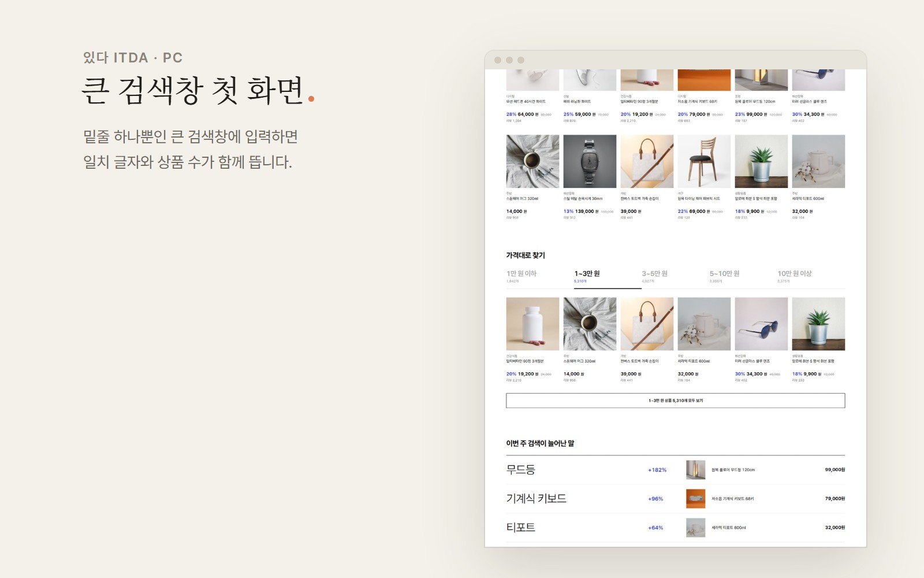924x578 pixels.
Task: Click the 4,027개 count under 3~5만 원
Action: tap(648, 281)
